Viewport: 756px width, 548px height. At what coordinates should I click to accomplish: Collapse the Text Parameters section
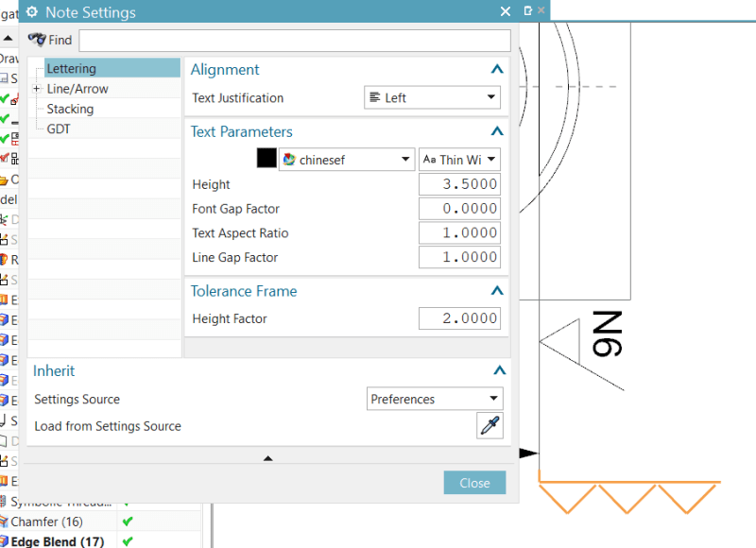(x=497, y=131)
